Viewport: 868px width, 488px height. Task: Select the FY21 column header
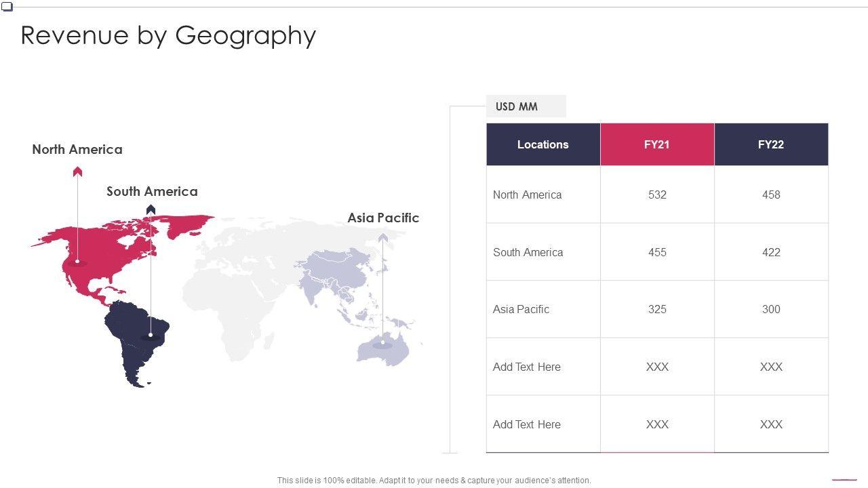[x=657, y=144]
